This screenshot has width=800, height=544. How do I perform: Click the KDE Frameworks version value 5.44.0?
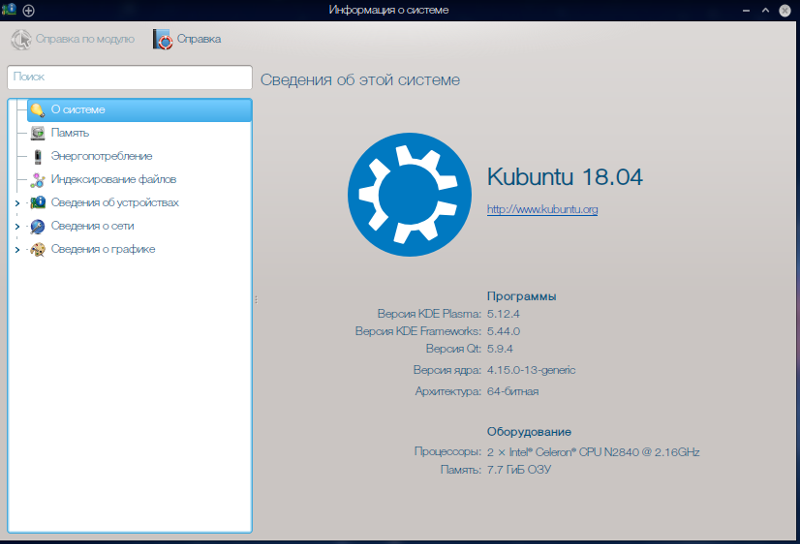click(x=503, y=331)
